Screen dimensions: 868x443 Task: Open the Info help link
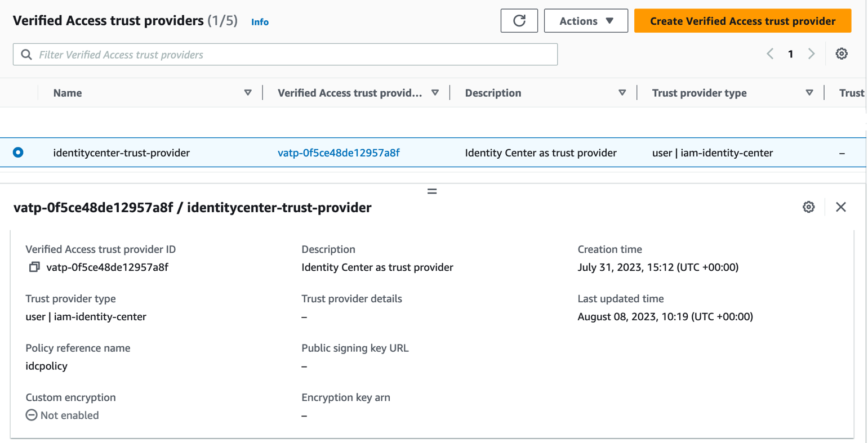pyautogui.click(x=260, y=22)
